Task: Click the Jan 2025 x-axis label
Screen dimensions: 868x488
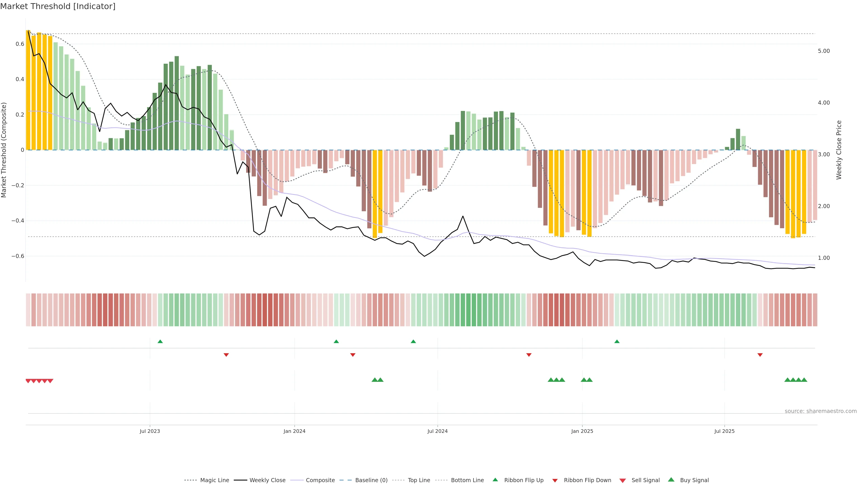Action: pyautogui.click(x=582, y=431)
